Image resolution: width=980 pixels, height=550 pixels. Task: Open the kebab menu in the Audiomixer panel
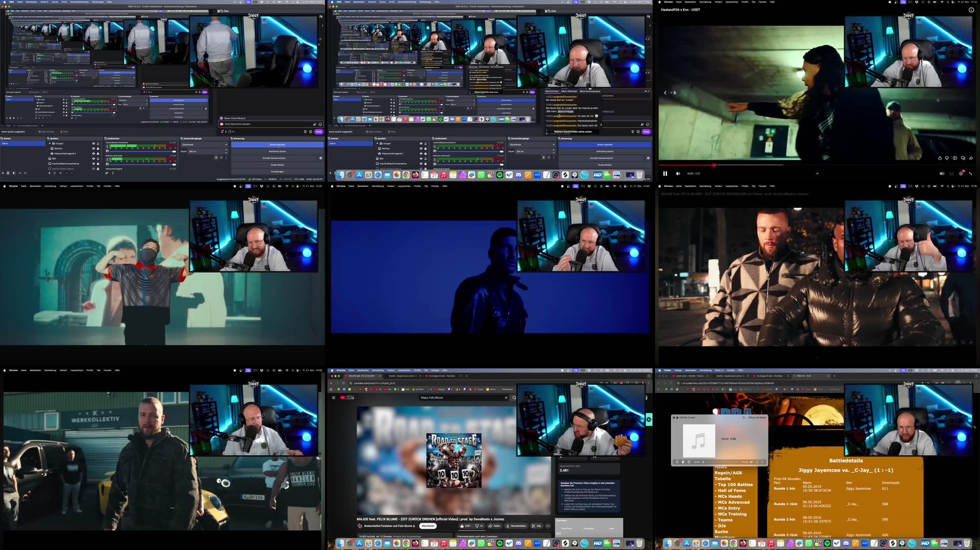point(113,173)
